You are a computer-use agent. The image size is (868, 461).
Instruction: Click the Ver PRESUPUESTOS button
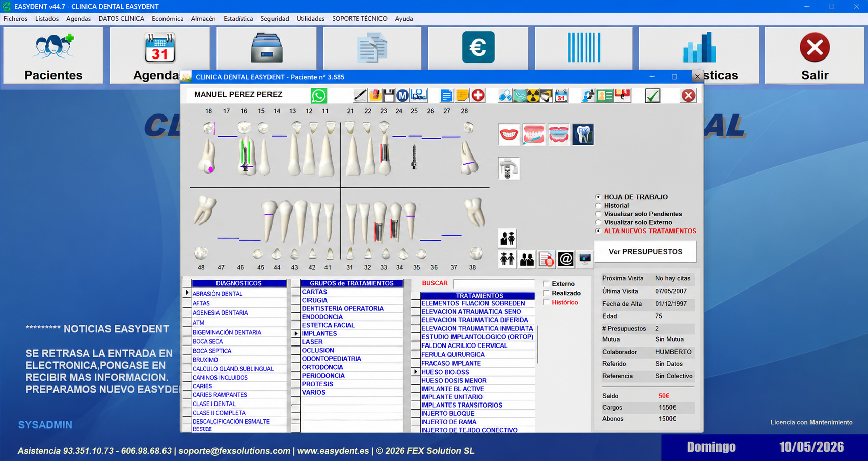click(645, 251)
